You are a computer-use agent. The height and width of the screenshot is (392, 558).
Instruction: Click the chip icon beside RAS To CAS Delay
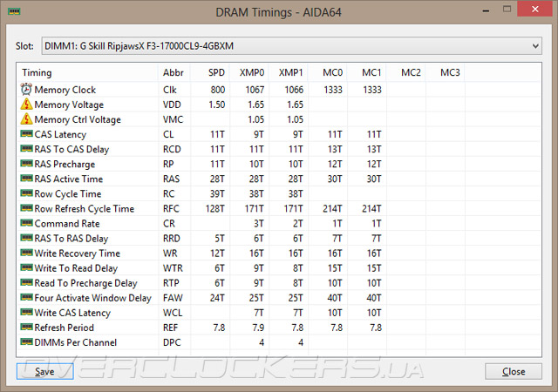26,149
